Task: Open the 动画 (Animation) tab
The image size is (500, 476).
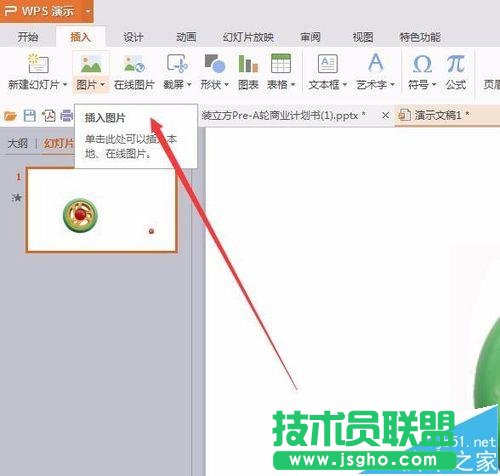Action: [x=186, y=37]
